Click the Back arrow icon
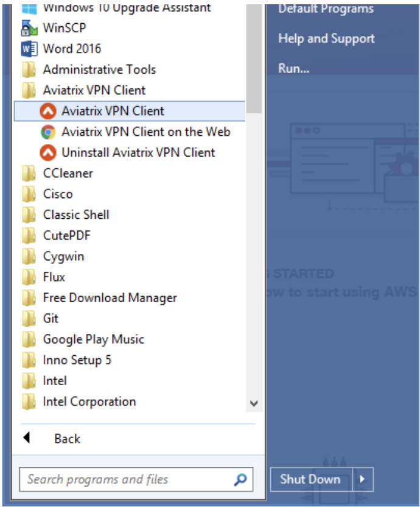Viewport: 420px width, 507px height. [27, 438]
